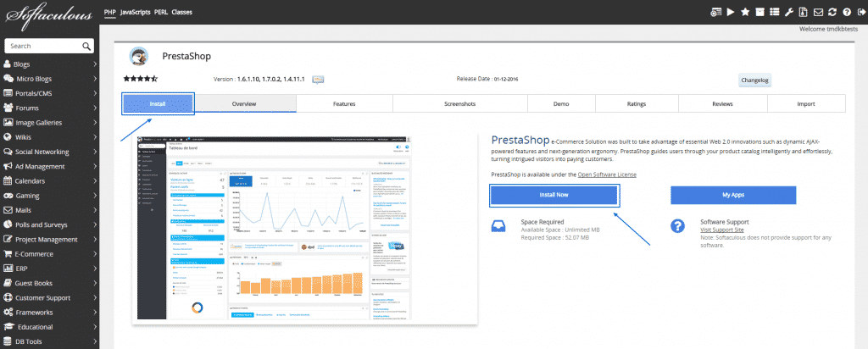Open the control panel icon in top bar
Image resolution: width=868 pixels, height=349 pixels.
pos(716,12)
